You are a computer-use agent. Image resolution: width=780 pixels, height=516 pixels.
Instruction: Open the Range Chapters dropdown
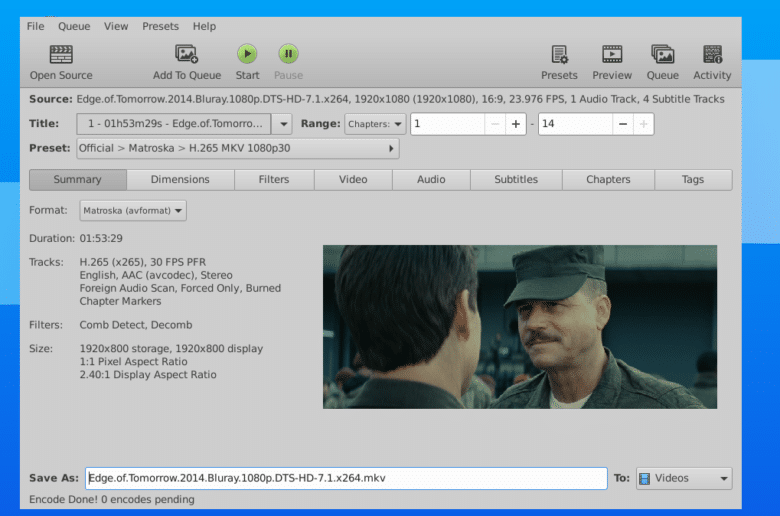coord(375,124)
